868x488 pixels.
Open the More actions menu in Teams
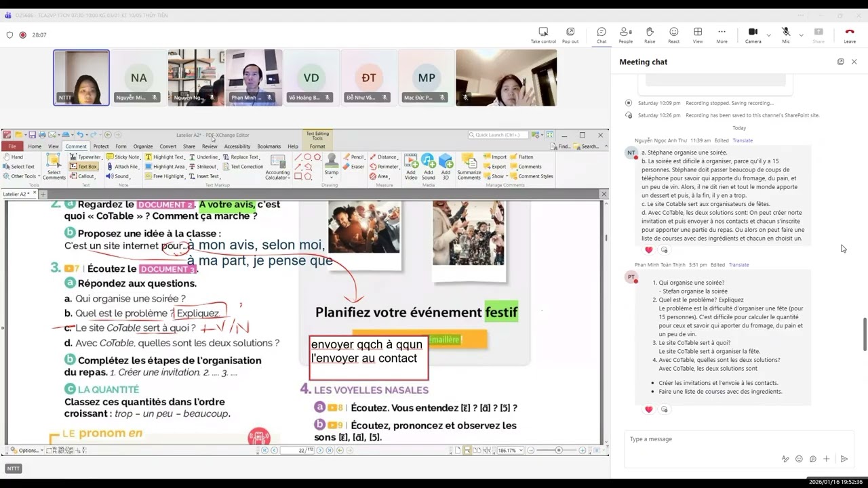pyautogui.click(x=722, y=35)
